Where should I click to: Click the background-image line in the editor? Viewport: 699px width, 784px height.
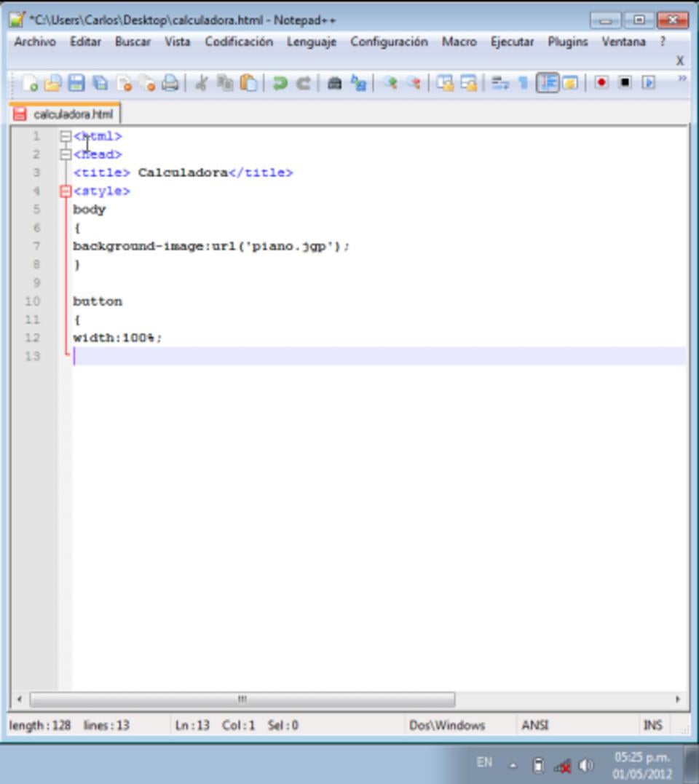(211, 246)
